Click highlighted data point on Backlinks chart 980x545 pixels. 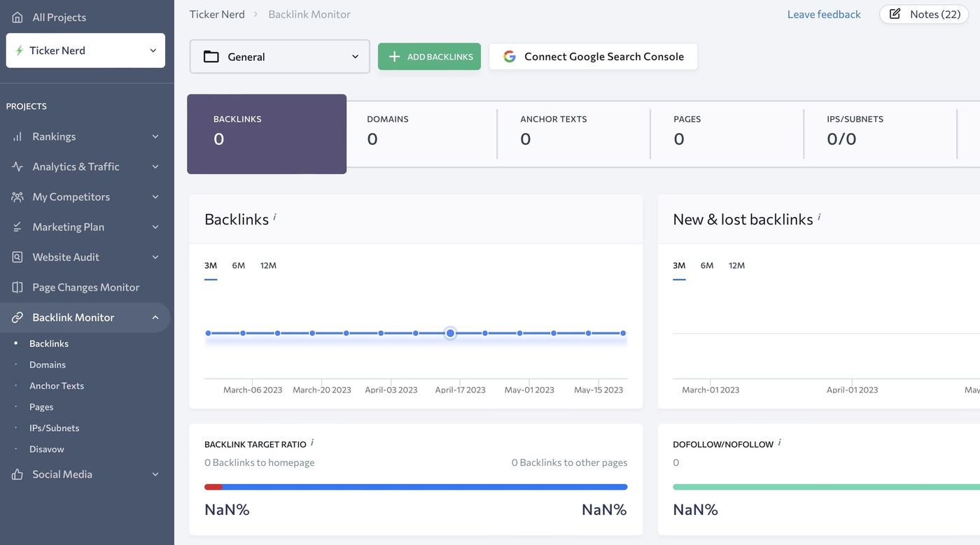(450, 333)
